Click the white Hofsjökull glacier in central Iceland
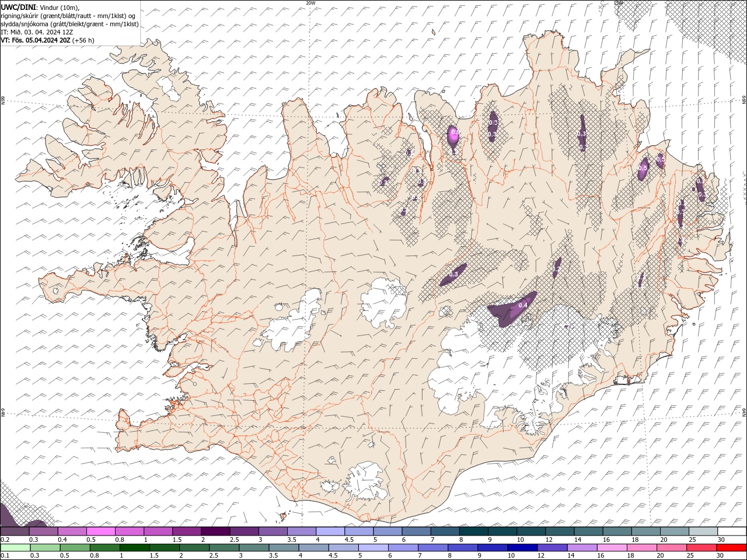Viewport: 747px width, 560px height. click(383, 303)
